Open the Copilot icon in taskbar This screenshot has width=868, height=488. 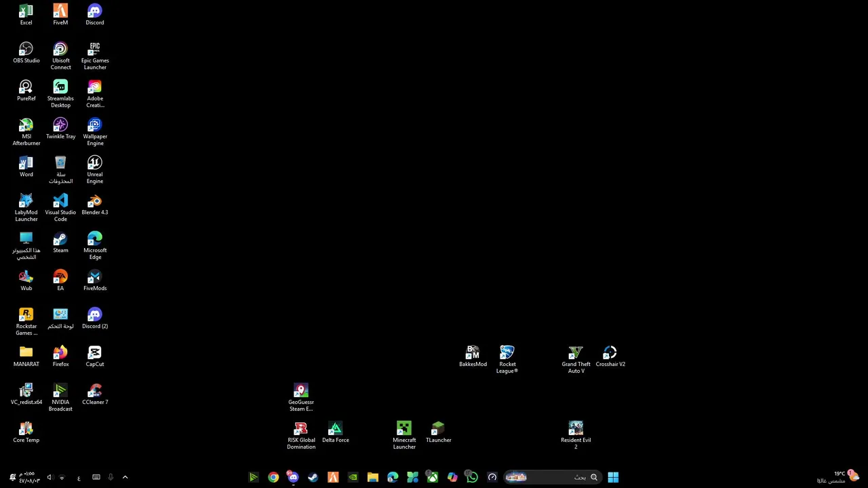click(x=452, y=477)
